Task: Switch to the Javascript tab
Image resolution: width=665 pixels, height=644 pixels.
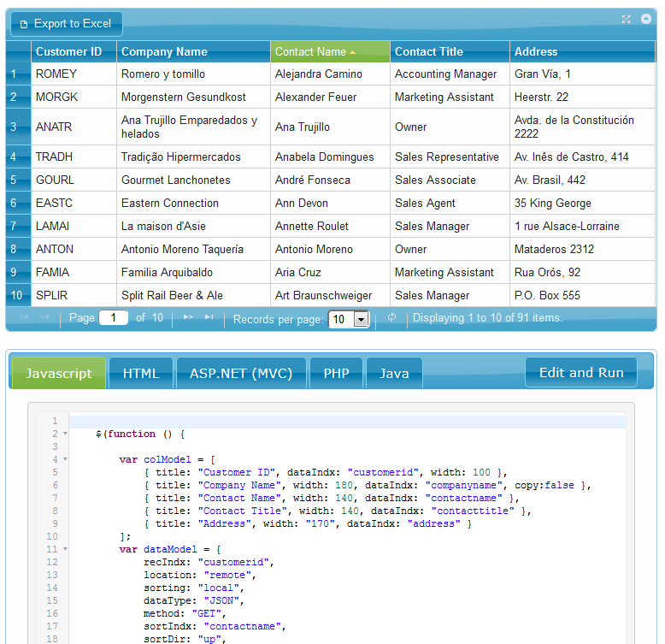Action: click(x=59, y=374)
